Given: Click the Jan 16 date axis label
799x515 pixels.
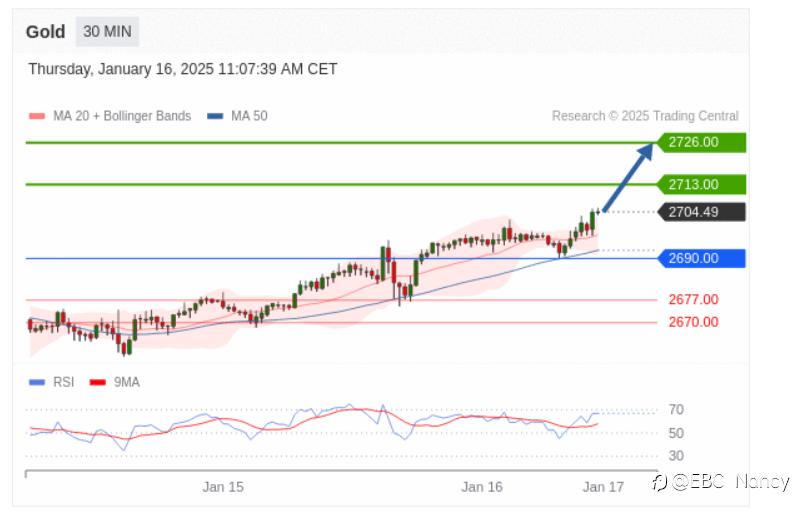Looking at the screenshot, I should pyautogui.click(x=482, y=487).
